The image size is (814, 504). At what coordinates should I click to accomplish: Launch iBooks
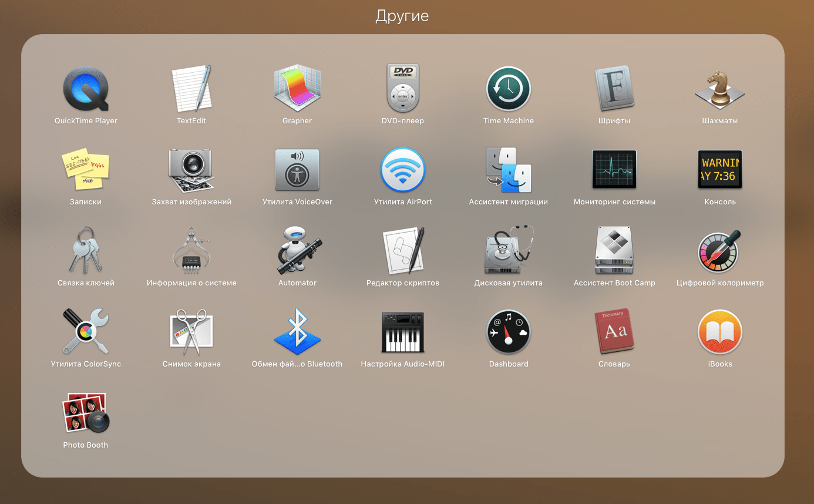[720, 332]
